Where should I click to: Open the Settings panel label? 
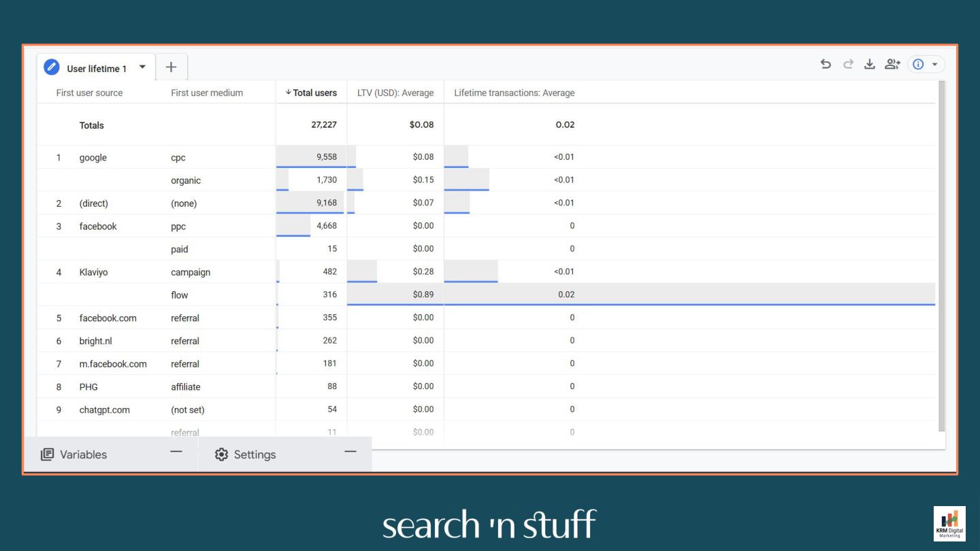[x=255, y=454]
